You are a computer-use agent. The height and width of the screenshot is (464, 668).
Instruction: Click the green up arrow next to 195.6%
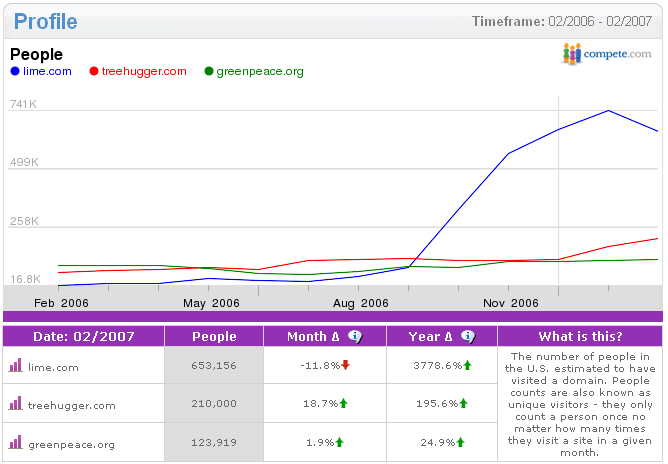pos(464,403)
